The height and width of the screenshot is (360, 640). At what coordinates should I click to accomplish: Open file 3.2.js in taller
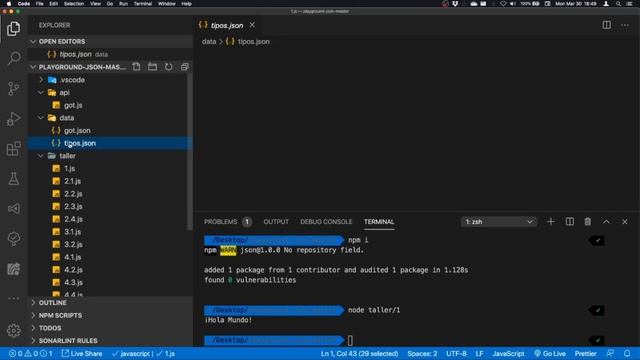coord(73,244)
